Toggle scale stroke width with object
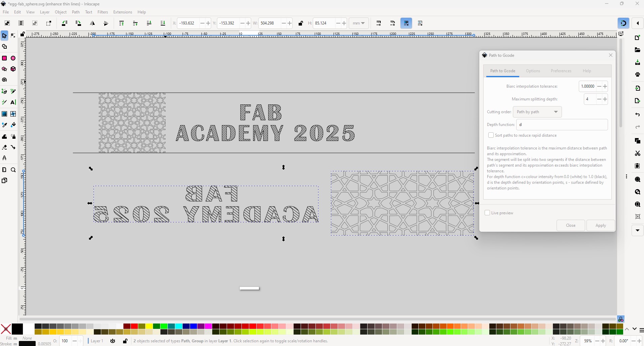This screenshot has width=644, height=346. (379, 23)
